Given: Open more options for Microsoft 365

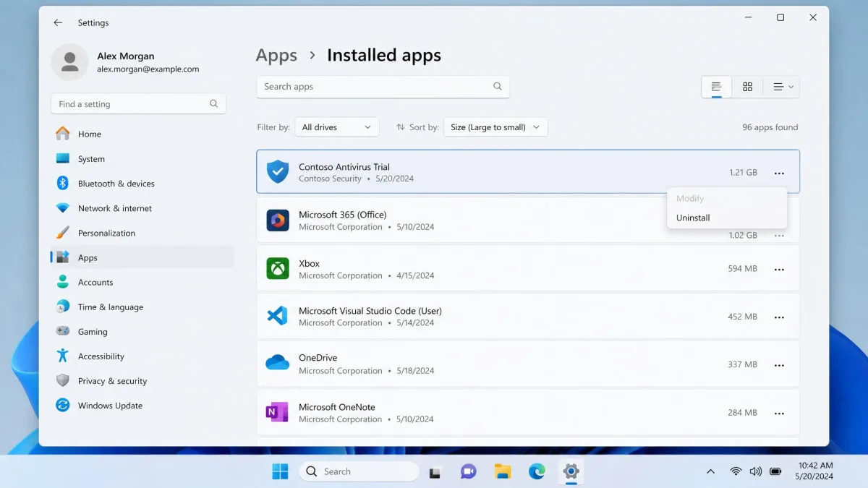Looking at the screenshot, I should pos(779,236).
